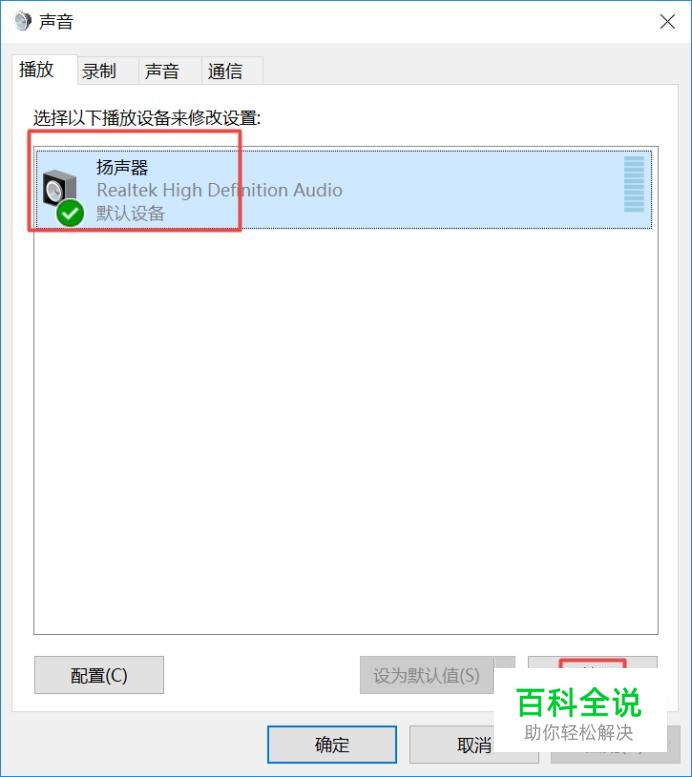Expand the 设为默认值 dropdown arrow
The height and width of the screenshot is (777, 692).
505,663
